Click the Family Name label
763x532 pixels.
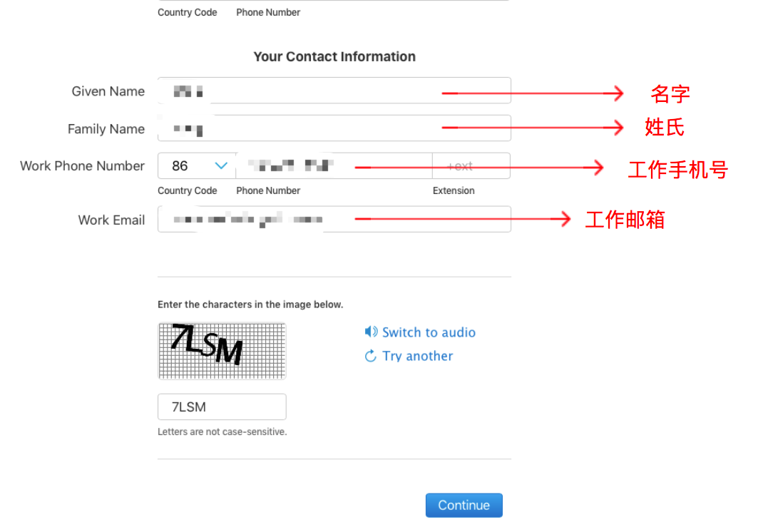[106, 129]
